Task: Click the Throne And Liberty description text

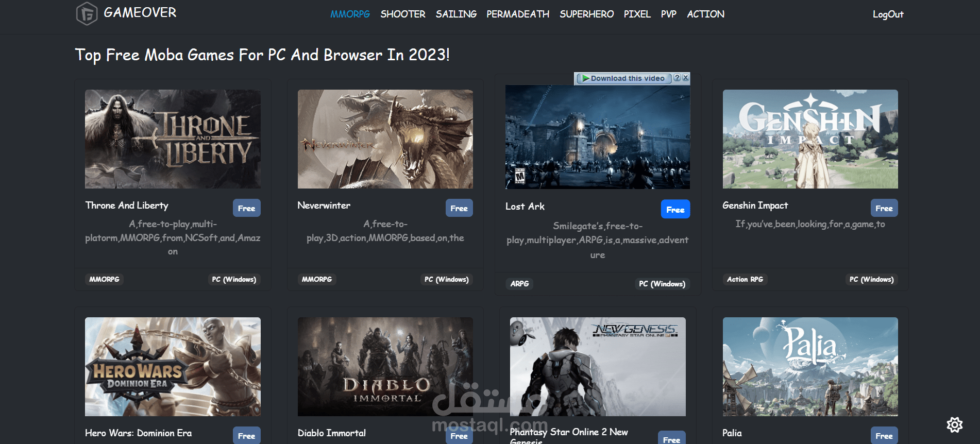Action: tap(173, 238)
